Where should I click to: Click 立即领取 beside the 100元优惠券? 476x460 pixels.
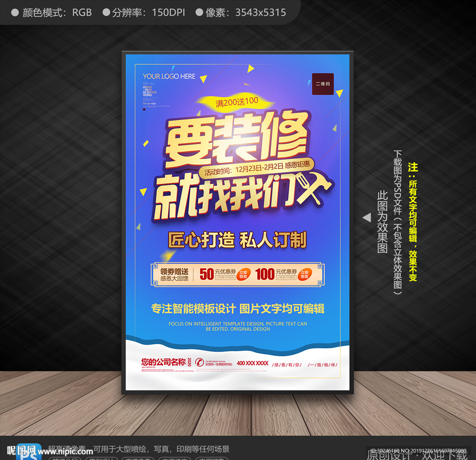point(304,274)
